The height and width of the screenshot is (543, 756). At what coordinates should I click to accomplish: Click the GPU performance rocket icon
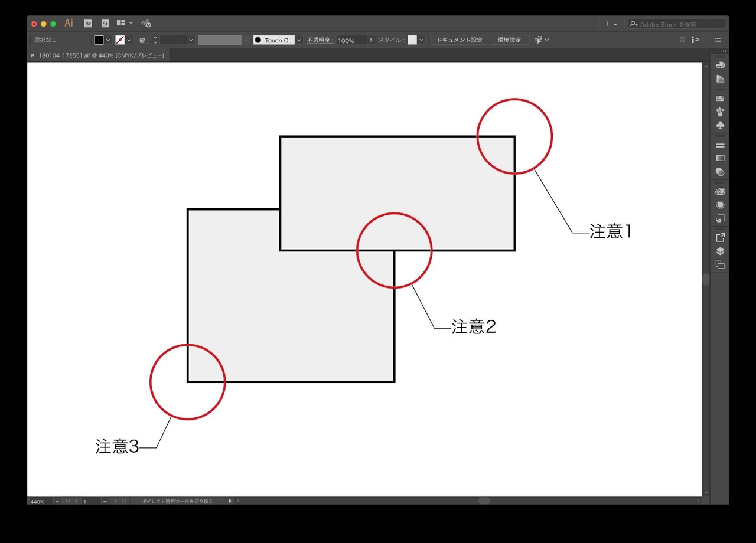click(x=146, y=24)
